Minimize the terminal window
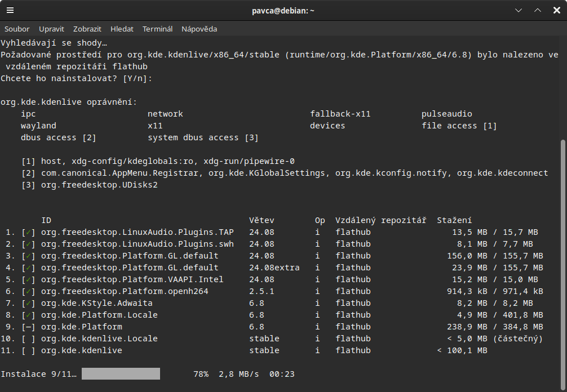Screen dimensions: 567x392 click(x=519, y=11)
